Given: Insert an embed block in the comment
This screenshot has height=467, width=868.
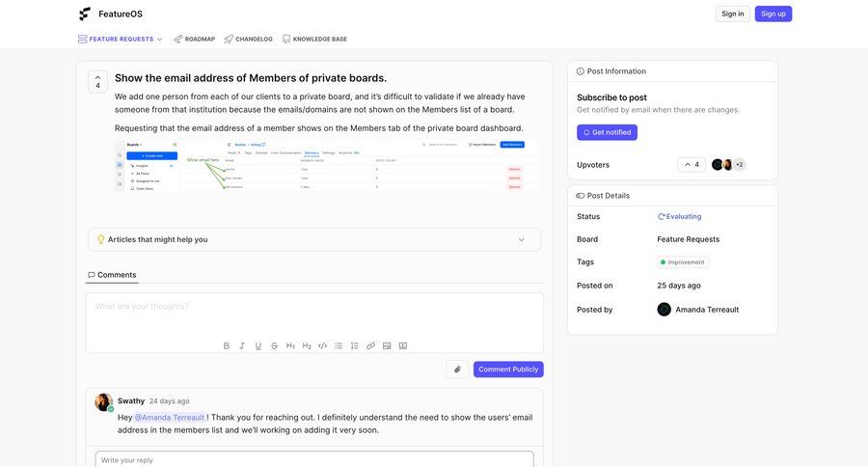Looking at the screenshot, I should (403, 345).
